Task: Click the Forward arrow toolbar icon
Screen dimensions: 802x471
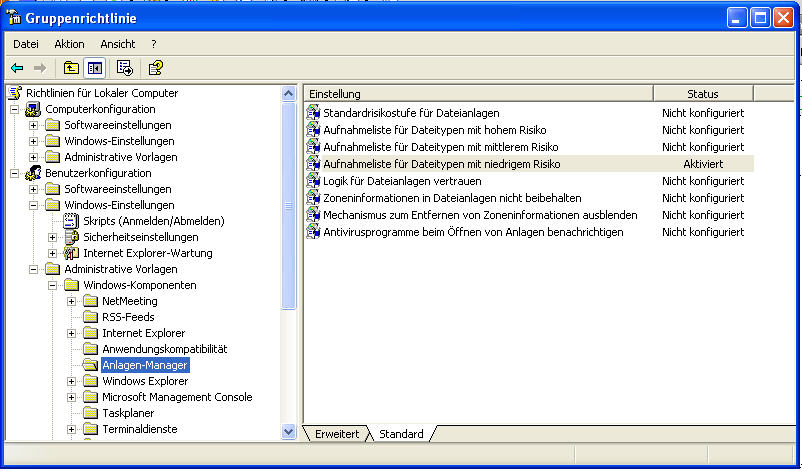Action: pos(40,68)
